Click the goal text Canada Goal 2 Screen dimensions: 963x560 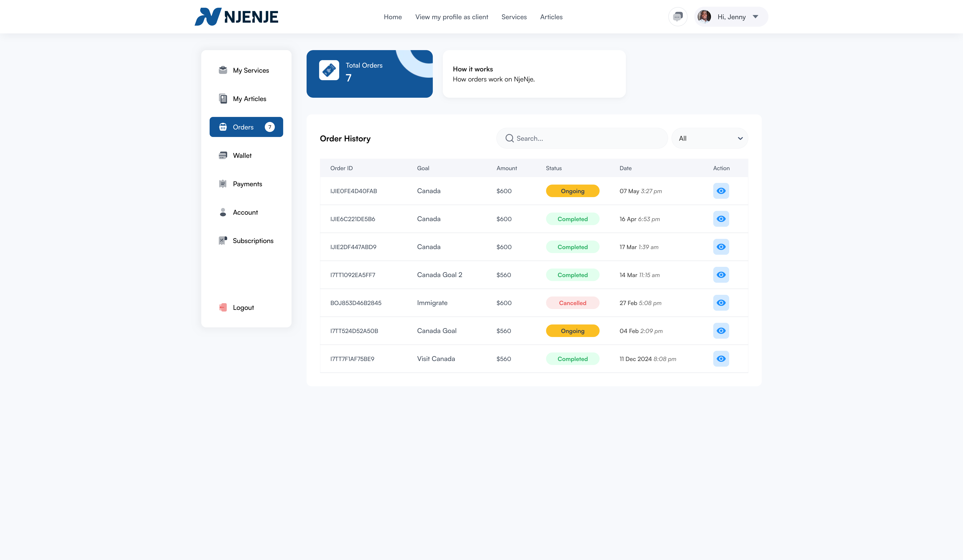click(x=439, y=275)
